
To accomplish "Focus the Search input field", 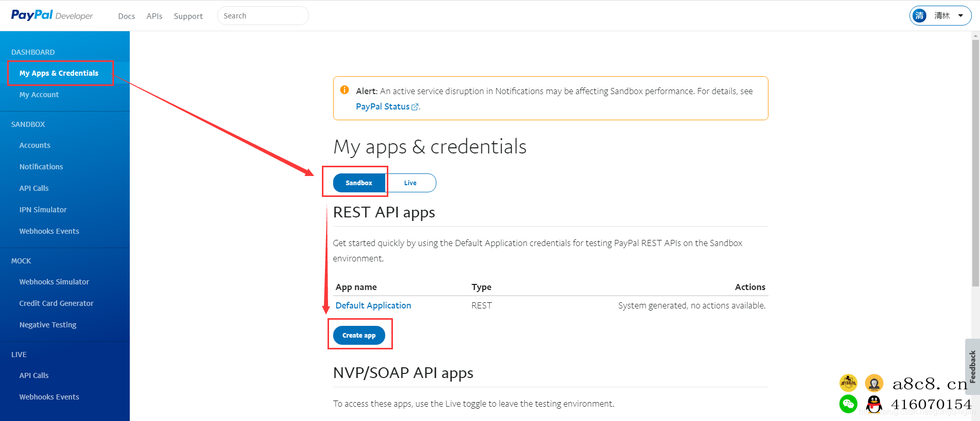I will [x=263, y=15].
